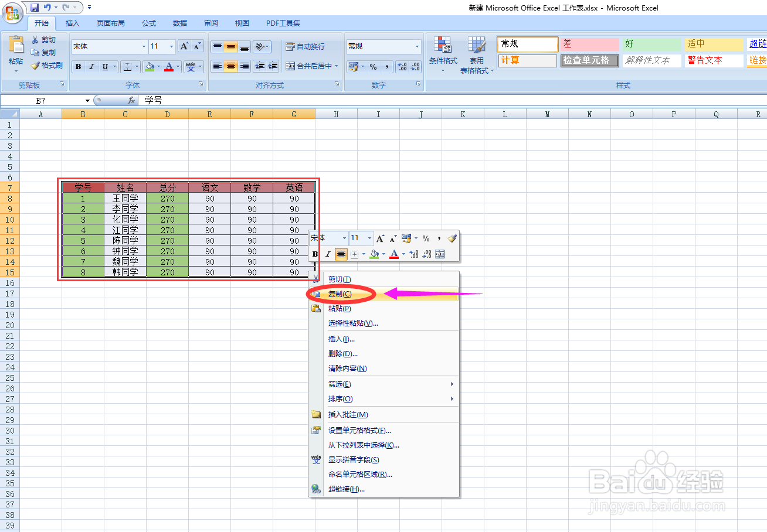This screenshot has width=767, height=532.
Task: Open the 筛选(E) submenu
Action: (x=383, y=384)
